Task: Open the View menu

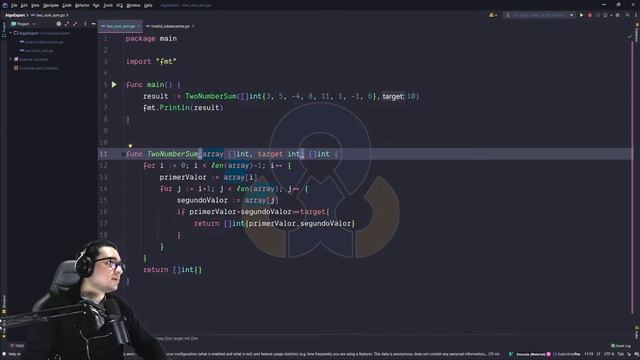Action: pyautogui.click(x=36, y=5)
